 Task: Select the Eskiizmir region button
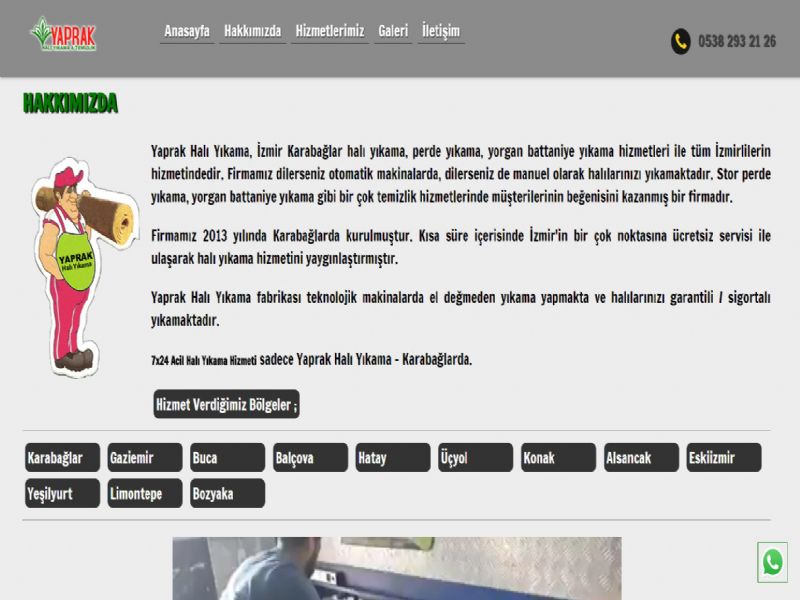[724, 458]
